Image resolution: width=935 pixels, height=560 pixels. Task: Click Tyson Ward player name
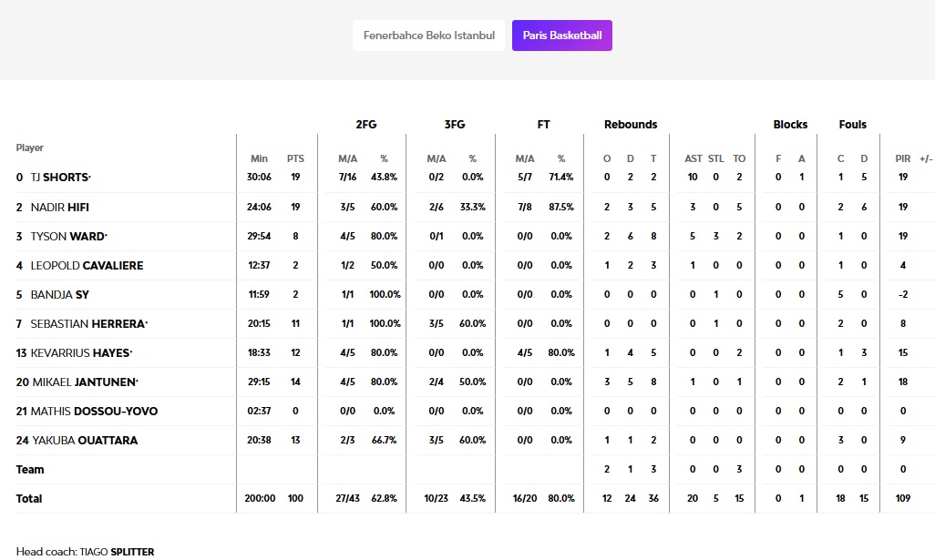(68, 236)
